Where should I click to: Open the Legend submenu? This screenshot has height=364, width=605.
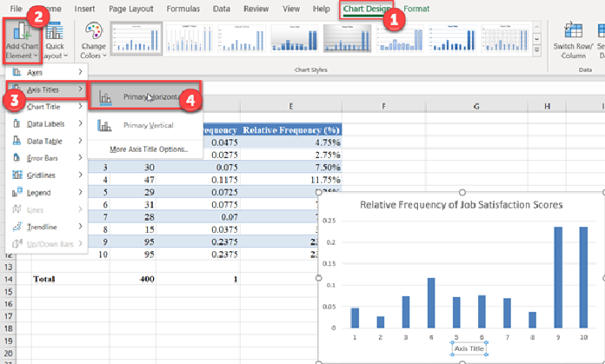(47, 192)
